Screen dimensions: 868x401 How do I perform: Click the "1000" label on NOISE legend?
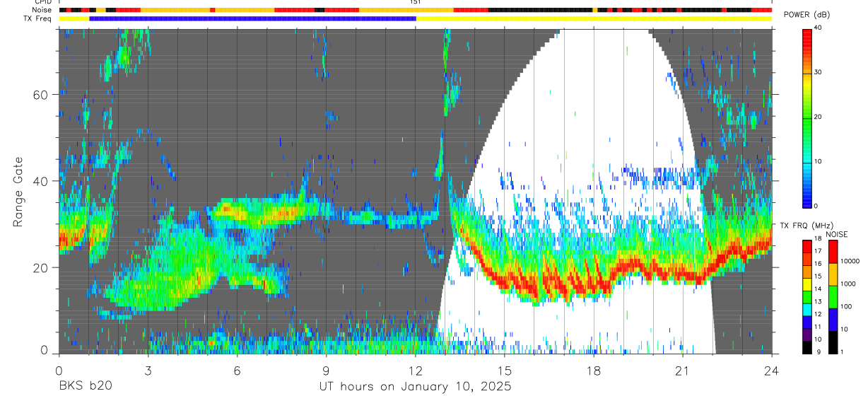847,284
